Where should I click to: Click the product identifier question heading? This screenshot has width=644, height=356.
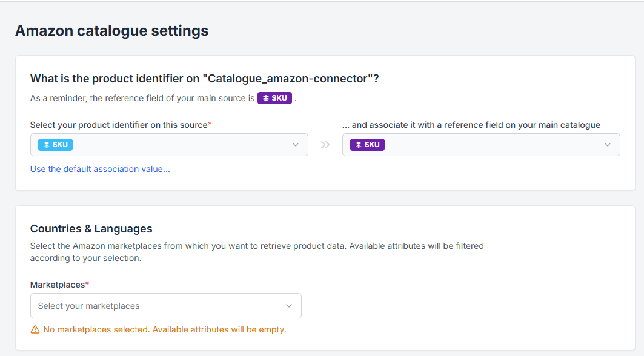tap(205, 79)
